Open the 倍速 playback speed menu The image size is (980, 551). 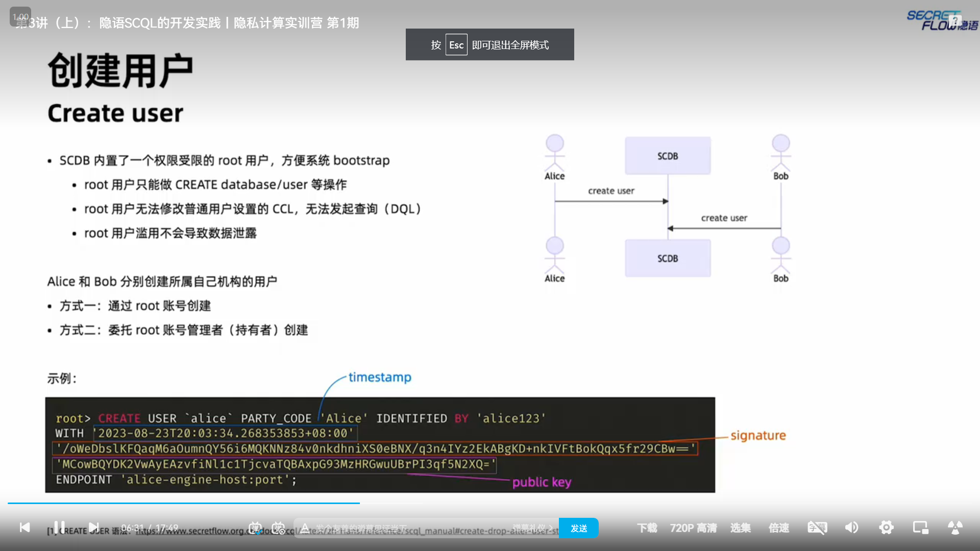(x=779, y=528)
